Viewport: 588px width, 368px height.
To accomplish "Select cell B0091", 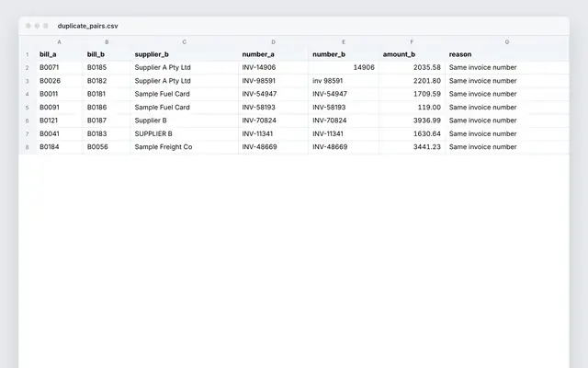I will coord(60,108).
